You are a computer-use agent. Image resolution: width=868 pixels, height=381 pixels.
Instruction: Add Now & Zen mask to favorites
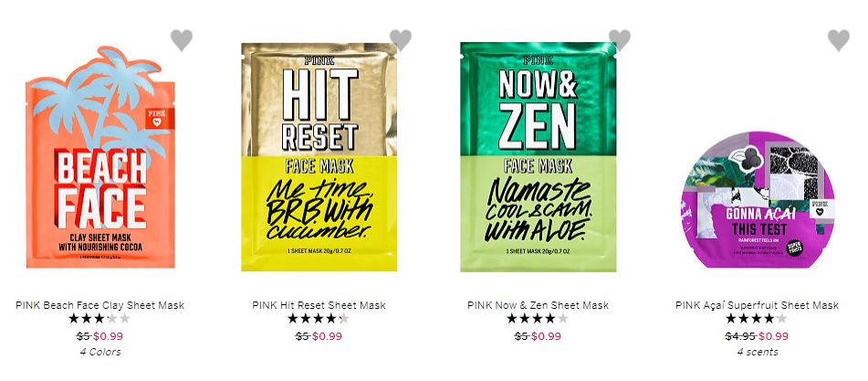[620, 40]
